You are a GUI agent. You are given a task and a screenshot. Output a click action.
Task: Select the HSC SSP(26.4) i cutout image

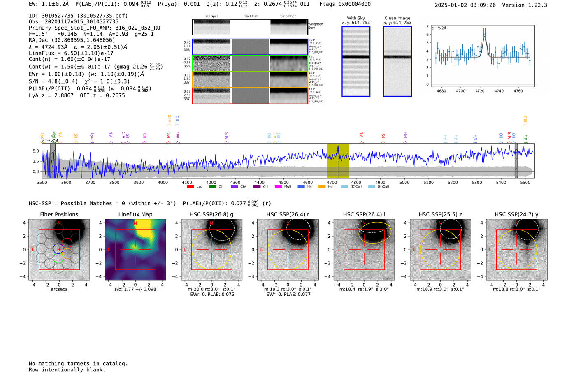[x=364, y=250]
